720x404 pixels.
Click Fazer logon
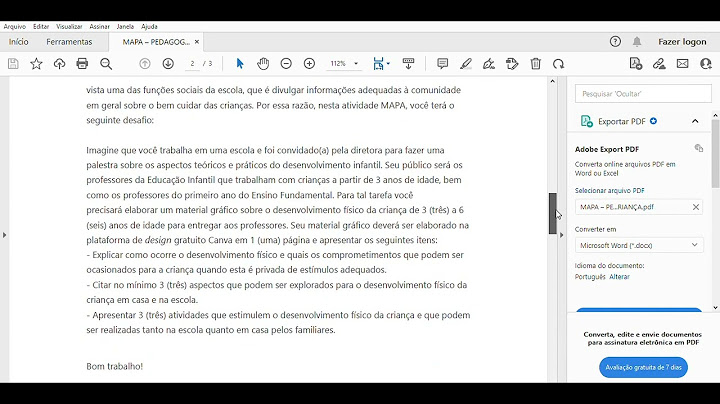coord(682,42)
